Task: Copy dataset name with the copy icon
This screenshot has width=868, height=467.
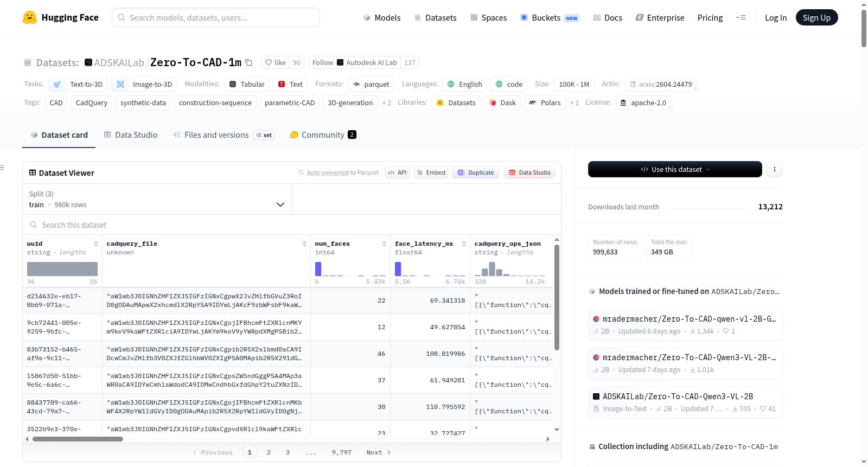Action: (x=248, y=62)
